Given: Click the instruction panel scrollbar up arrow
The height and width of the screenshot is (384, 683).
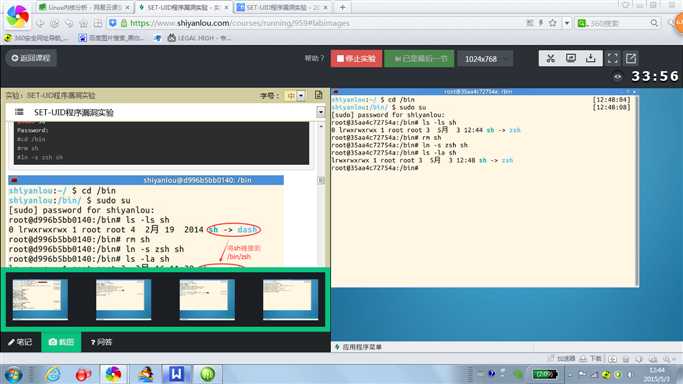Looking at the screenshot, I should pos(321,126).
